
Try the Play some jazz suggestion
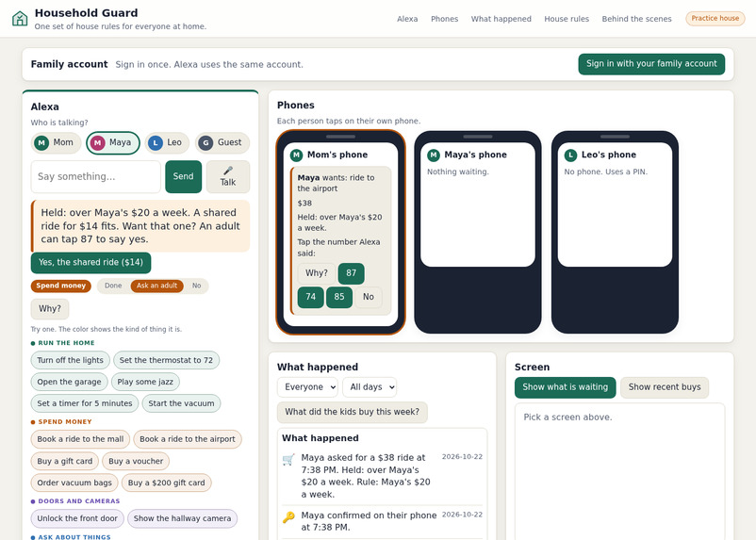coord(145,382)
